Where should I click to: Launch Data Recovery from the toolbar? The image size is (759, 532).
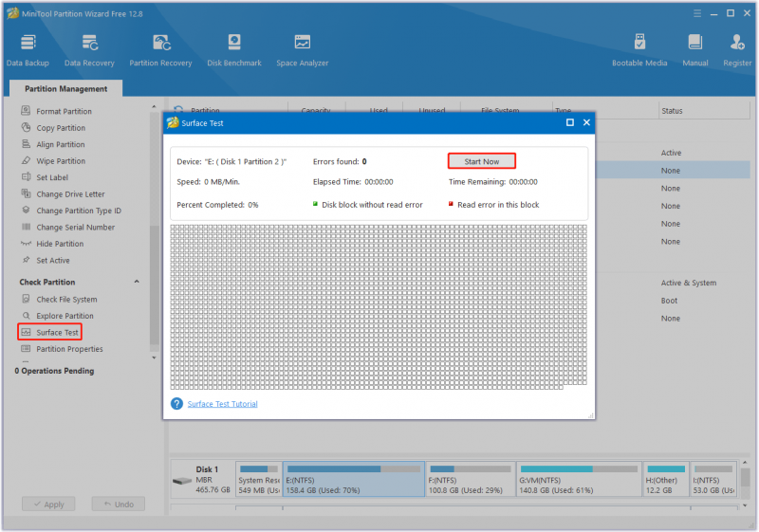click(x=89, y=50)
